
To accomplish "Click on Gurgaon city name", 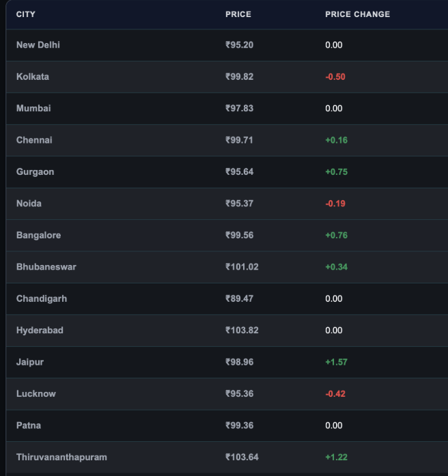I will [36, 172].
